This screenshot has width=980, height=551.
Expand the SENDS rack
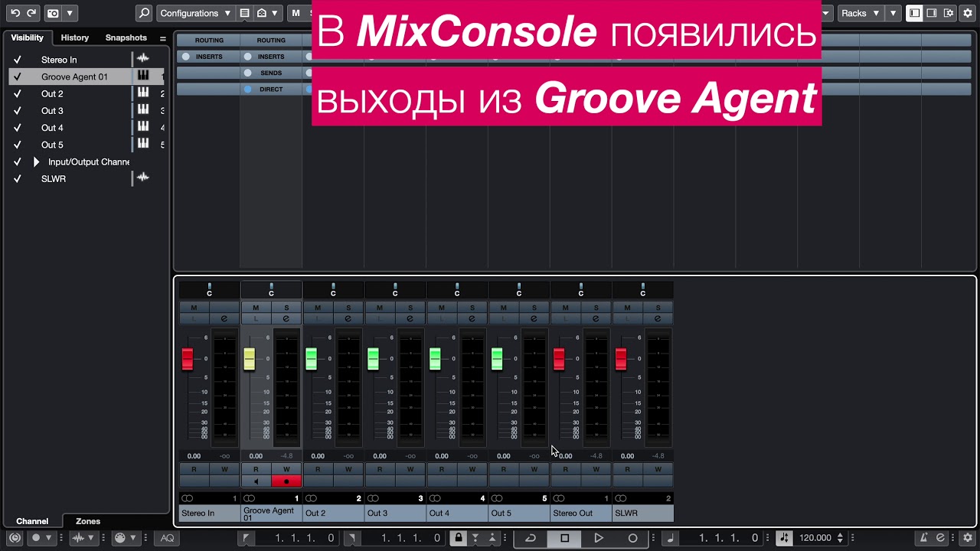[270, 73]
